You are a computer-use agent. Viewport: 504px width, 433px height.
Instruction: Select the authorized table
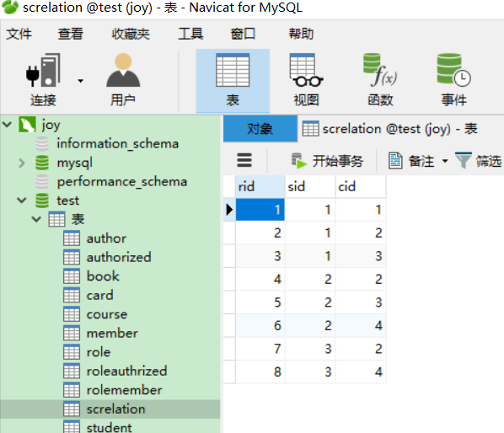[119, 257]
